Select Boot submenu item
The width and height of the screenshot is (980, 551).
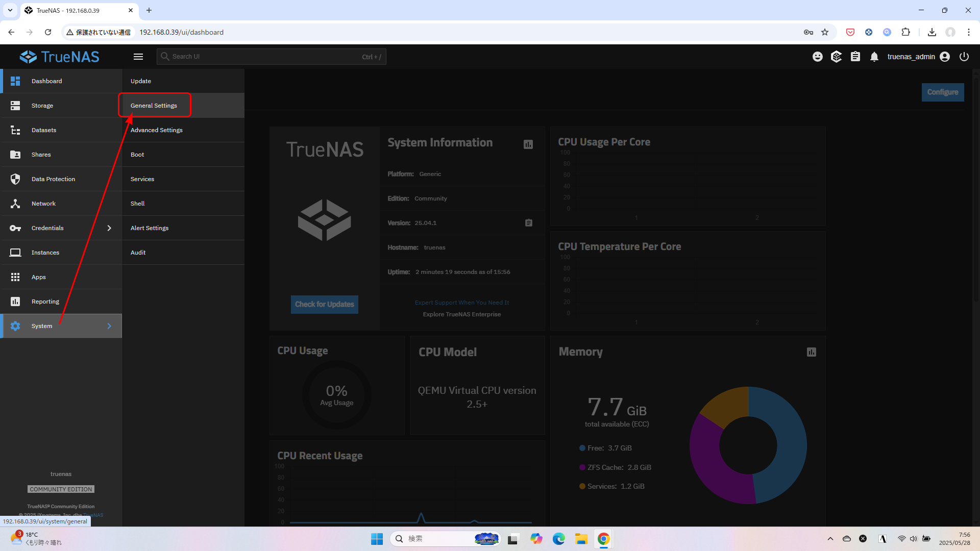183,155
